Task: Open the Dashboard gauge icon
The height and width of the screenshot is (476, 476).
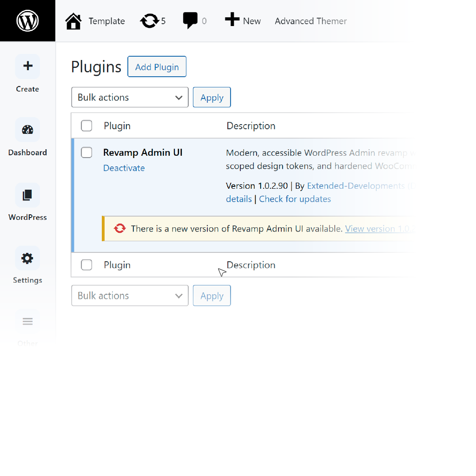Action: [x=27, y=130]
